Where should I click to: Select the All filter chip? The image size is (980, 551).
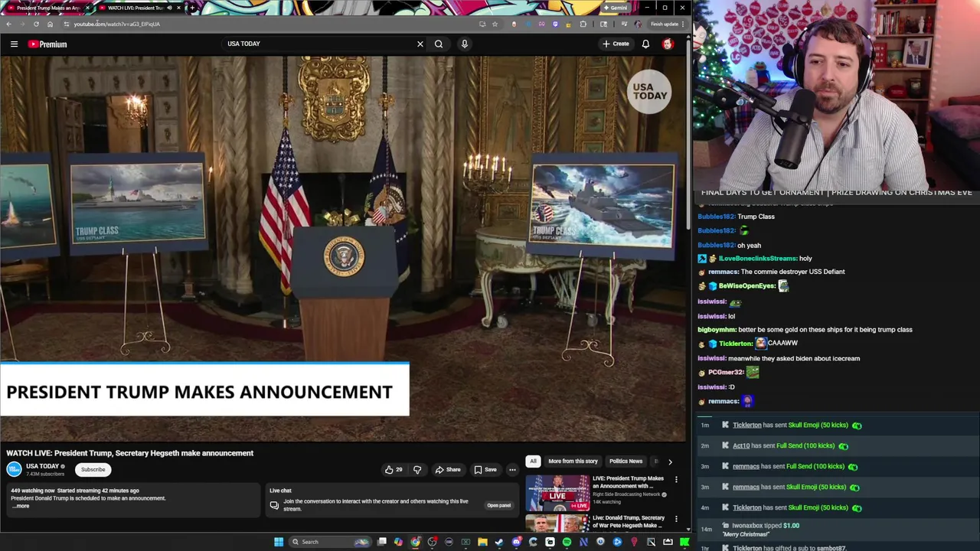(533, 461)
